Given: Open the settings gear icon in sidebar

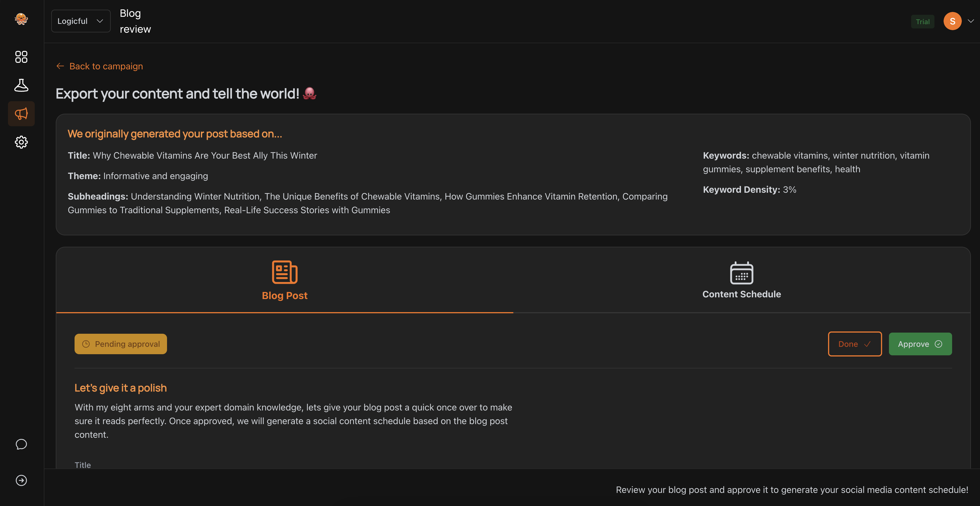Looking at the screenshot, I should [x=21, y=142].
